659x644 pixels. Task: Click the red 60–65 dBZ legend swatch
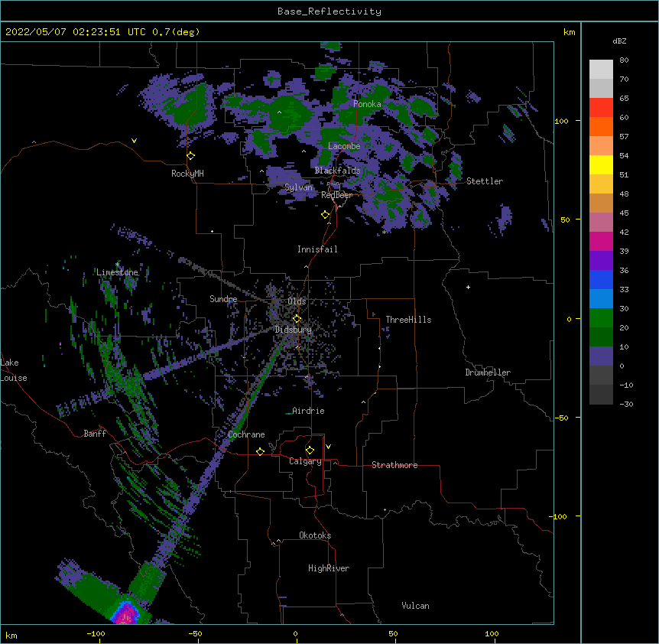[x=601, y=108]
